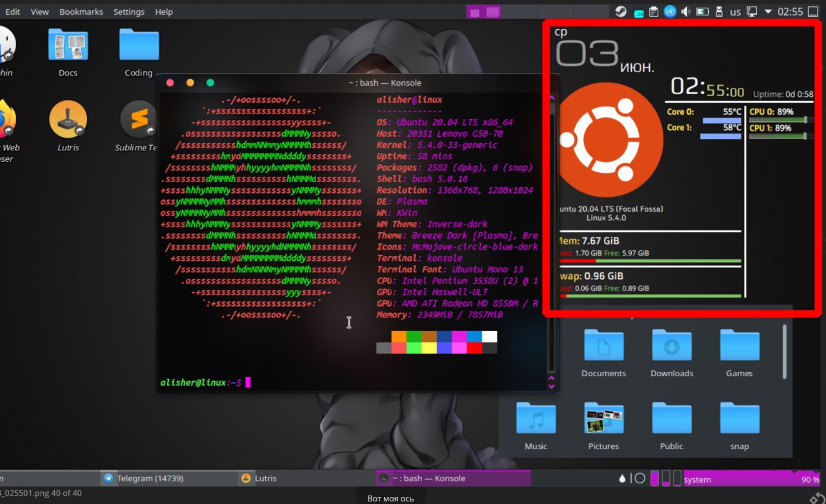Click the water drop icon in bottom panel
Screen dimensions: 826x504
click(622, 479)
